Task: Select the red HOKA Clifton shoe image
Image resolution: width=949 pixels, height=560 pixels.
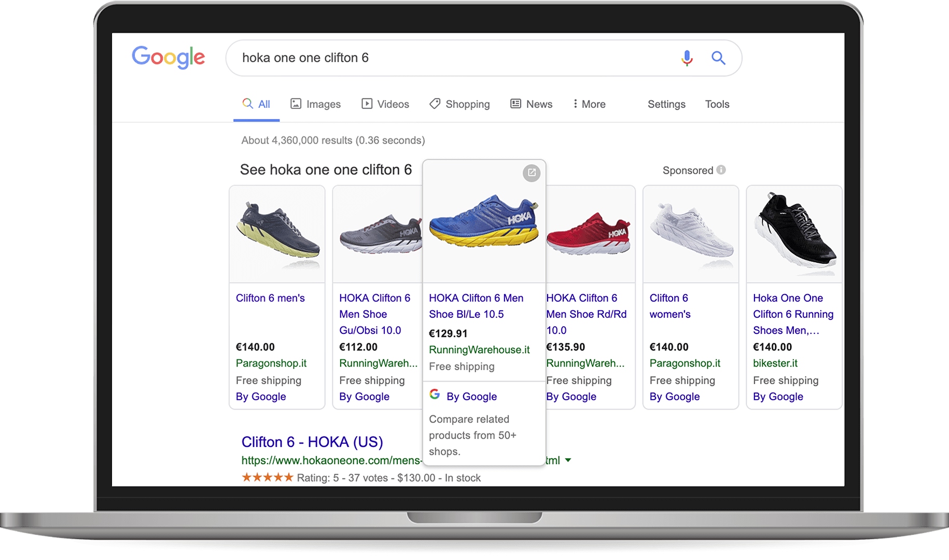Action: [x=590, y=234]
